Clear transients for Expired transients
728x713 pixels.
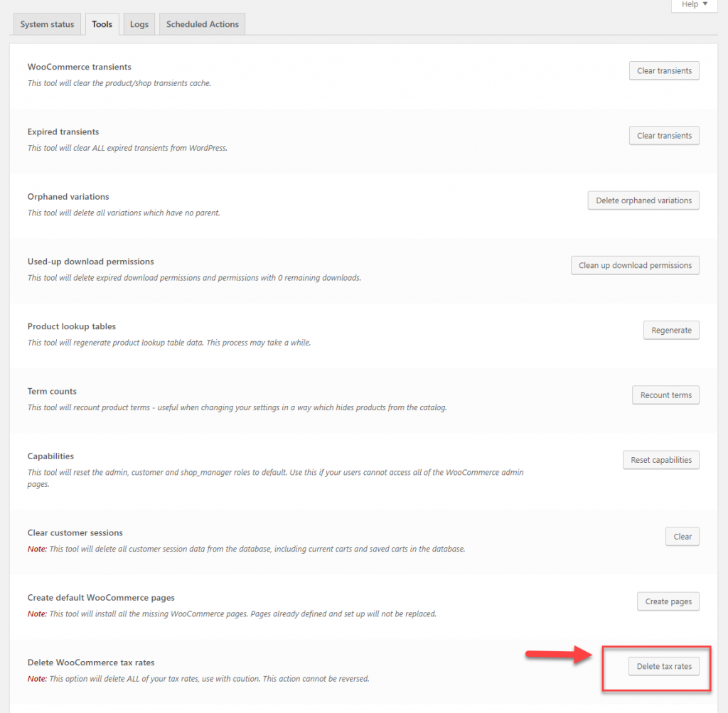click(x=664, y=136)
